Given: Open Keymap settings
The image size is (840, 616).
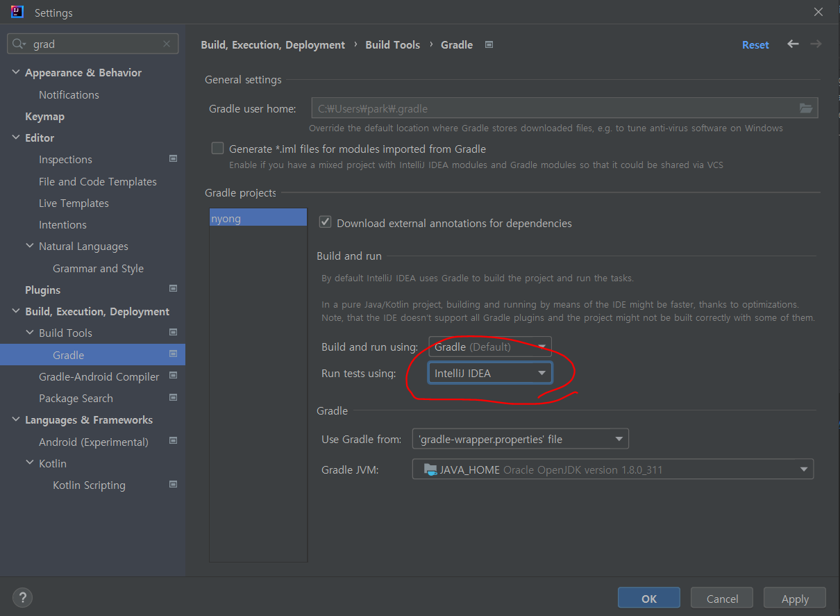Looking at the screenshot, I should 44,116.
